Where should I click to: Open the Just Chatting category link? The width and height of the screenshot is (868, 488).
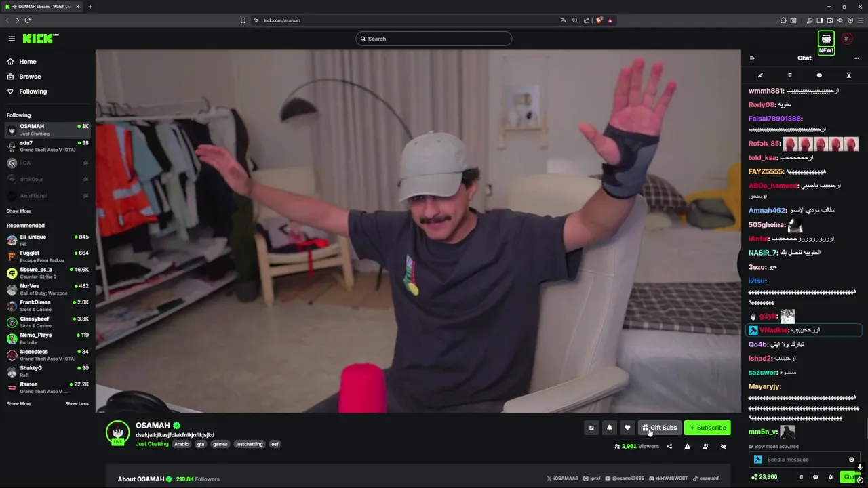point(152,444)
